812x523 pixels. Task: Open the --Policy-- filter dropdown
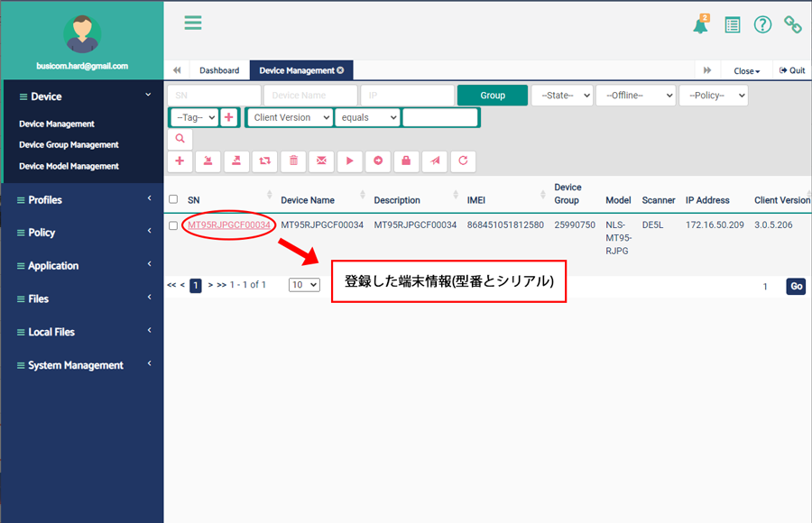pyautogui.click(x=713, y=96)
